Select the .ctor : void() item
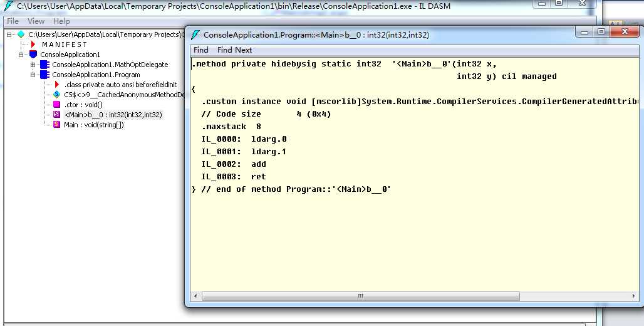 [x=83, y=105]
